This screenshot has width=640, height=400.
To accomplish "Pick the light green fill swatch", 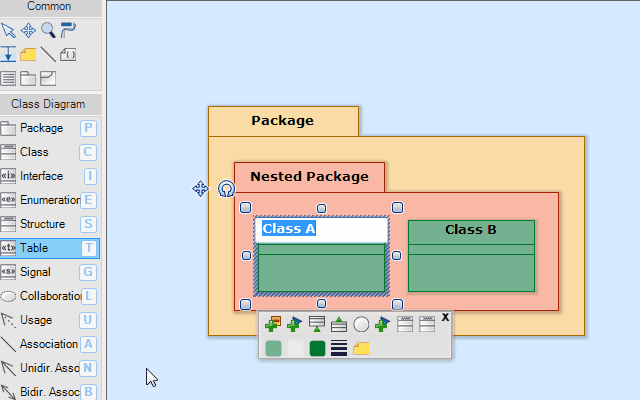I will [x=273, y=349].
